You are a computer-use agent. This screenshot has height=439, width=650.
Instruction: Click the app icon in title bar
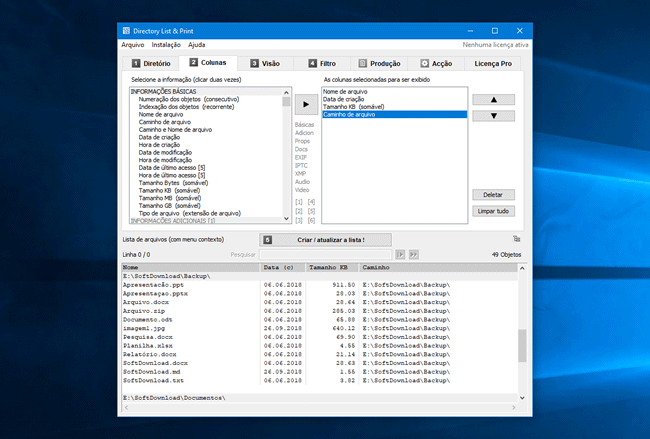click(126, 31)
